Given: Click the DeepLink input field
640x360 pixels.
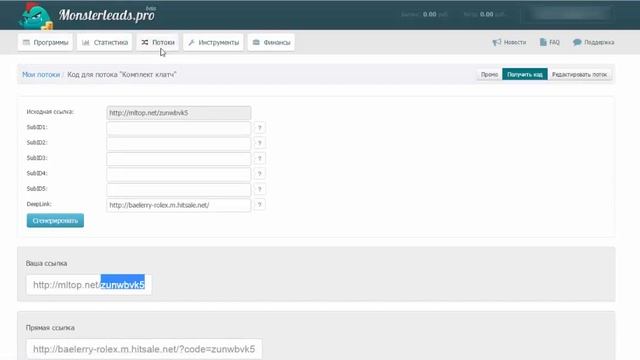Looking at the screenshot, I should [179, 205].
